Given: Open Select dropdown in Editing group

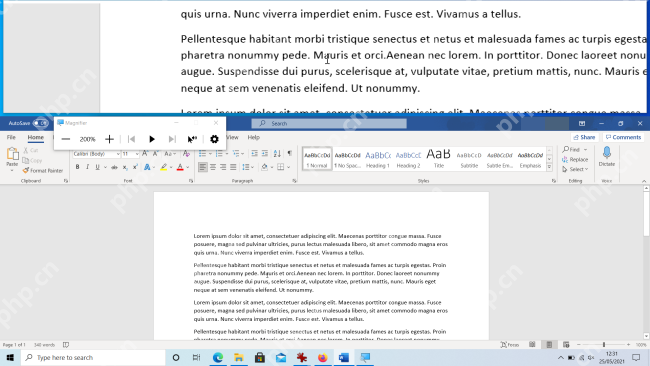Looking at the screenshot, I should [575, 169].
